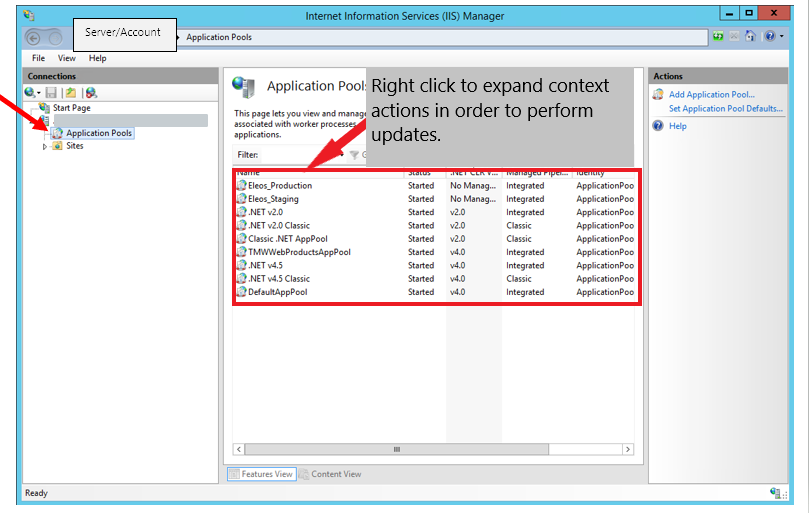Image resolution: width=809 pixels, height=513 pixels.
Task: Click the Create New Connection globe icon
Action: [30, 92]
